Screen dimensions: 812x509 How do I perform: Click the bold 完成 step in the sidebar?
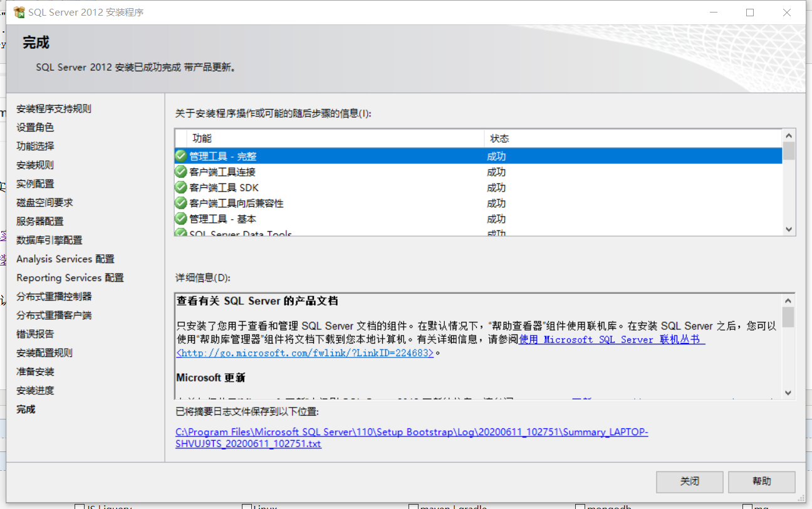26,409
